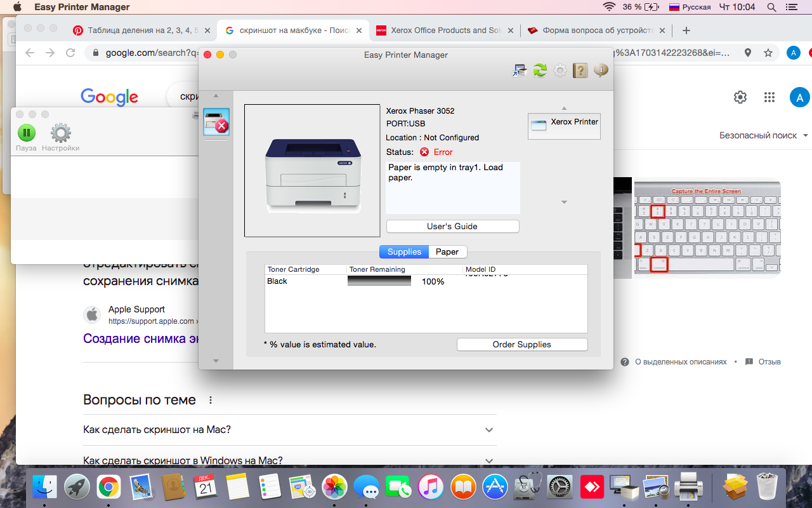812x508 pixels.
Task: Refresh printer status with green arrows icon
Action: 540,70
